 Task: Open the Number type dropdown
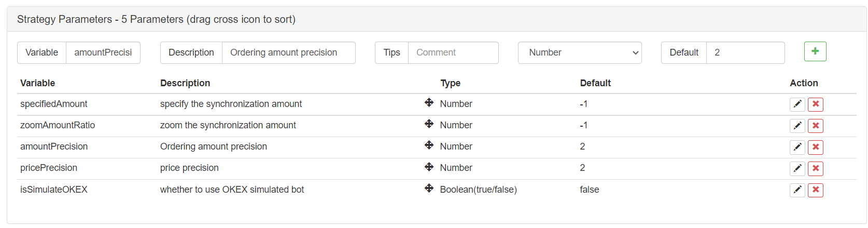(579, 52)
